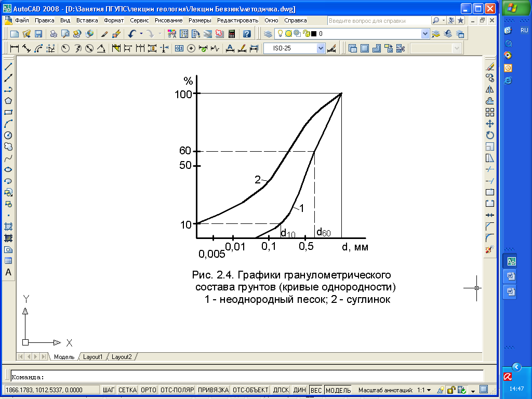This screenshot has height=399, width=532.
Task: Click the Windows flag logo
Action: tap(512, 8)
